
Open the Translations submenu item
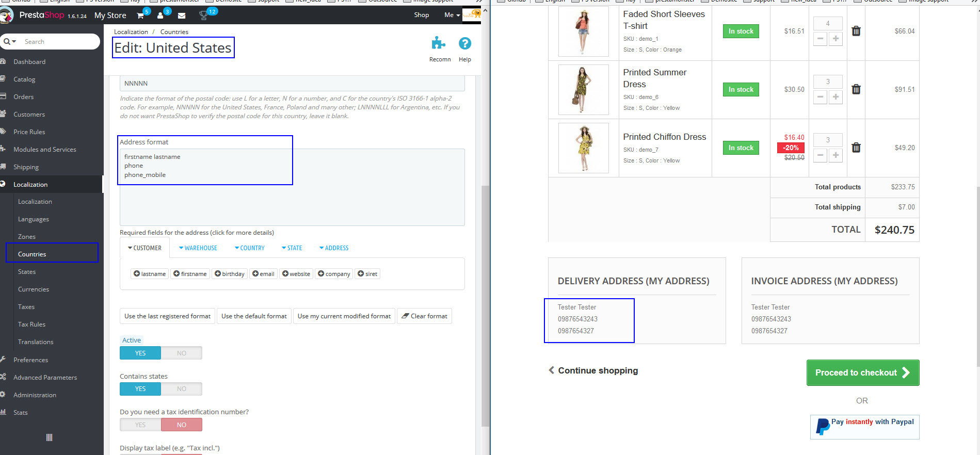(x=36, y=342)
